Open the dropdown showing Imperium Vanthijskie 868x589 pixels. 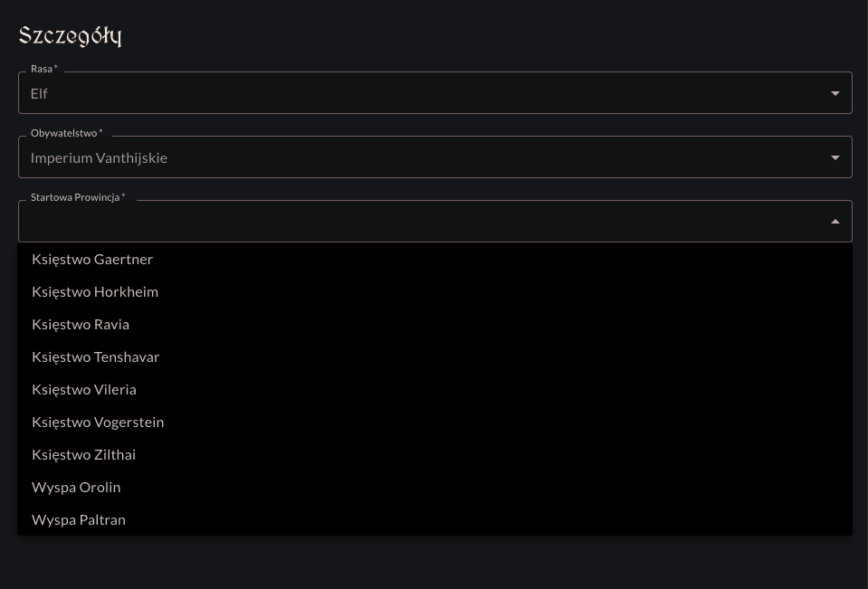(x=435, y=157)
